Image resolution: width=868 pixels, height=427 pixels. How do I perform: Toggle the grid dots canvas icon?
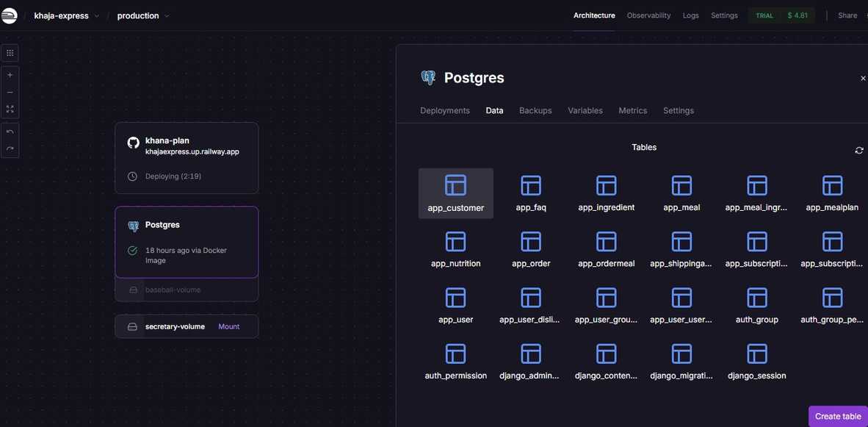tap(10, 53)
